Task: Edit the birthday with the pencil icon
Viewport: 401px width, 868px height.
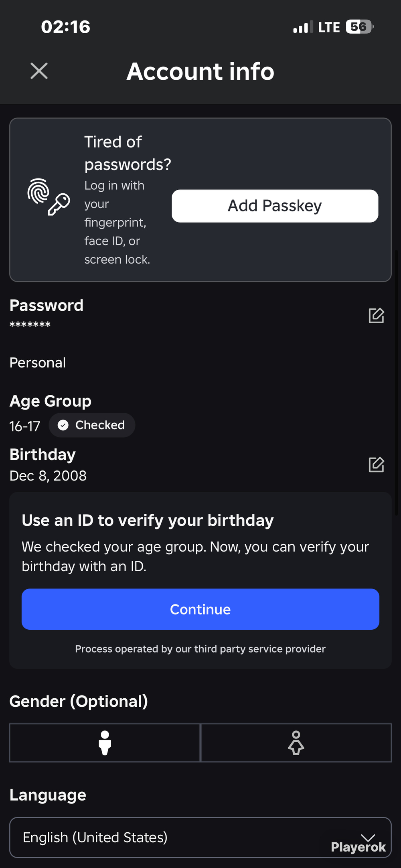Action: click(x=376, y=464)
